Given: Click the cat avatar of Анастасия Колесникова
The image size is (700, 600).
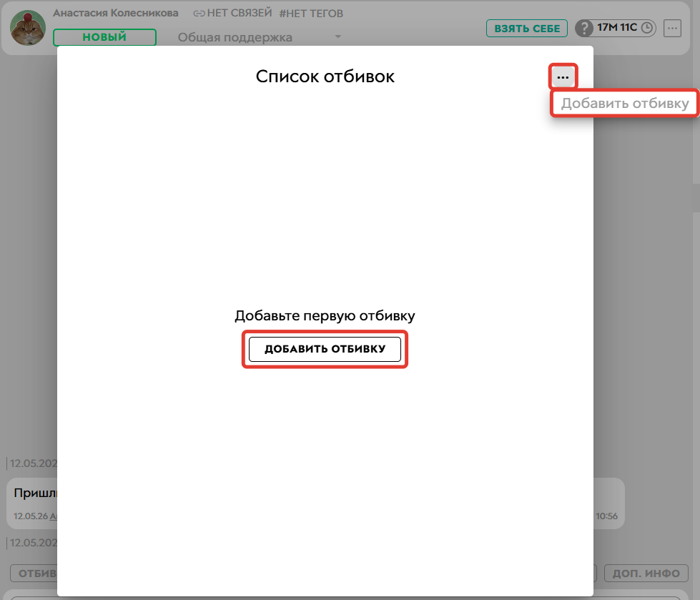Looking at the screenshot, I should pos(28,28).
